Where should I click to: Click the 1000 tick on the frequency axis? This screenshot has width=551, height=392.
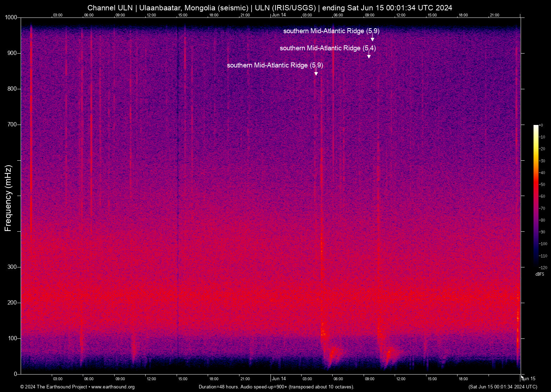tap(11, 17)
